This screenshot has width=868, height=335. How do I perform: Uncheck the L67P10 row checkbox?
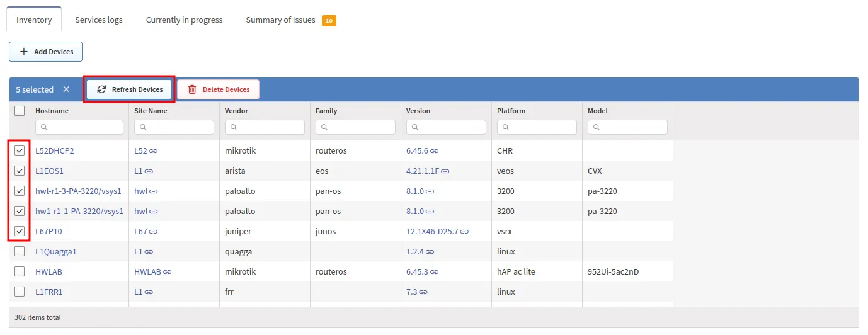coord(20,231)
